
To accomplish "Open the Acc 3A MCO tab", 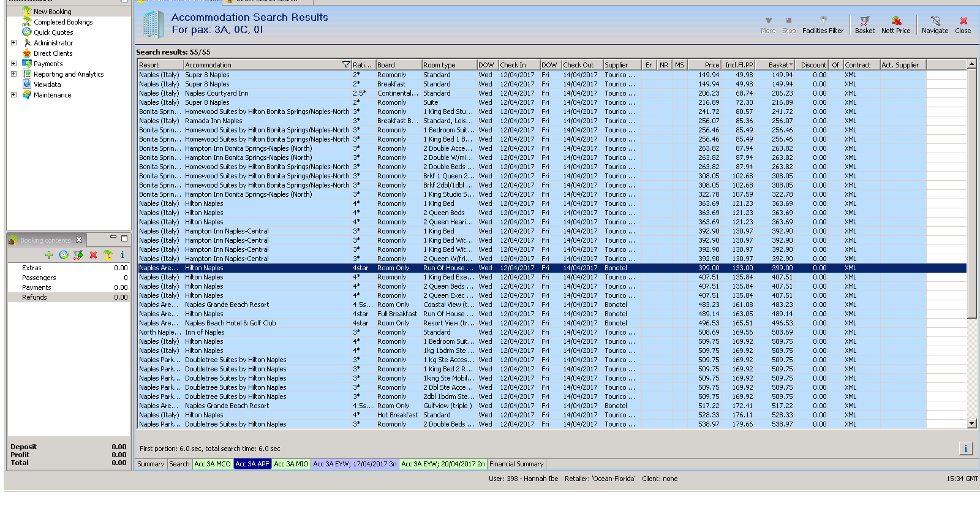I will pyautogui.click(x=213, y=464).
